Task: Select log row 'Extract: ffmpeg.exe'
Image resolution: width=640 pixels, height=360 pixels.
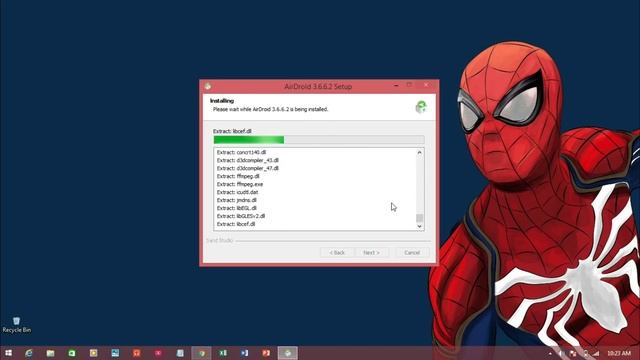Action: pyautogui.click(x=240, y=184)
